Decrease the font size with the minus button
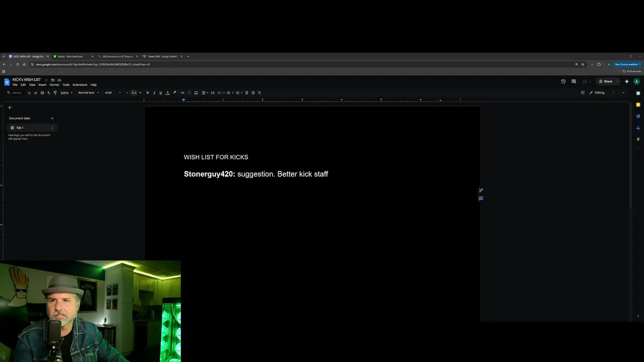This screenshot has width=644, height=362. pos(127,93)
